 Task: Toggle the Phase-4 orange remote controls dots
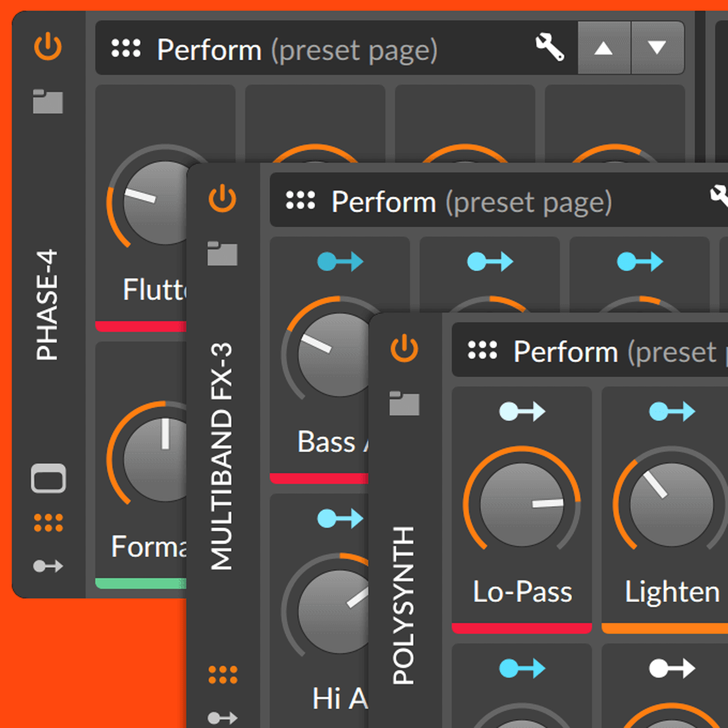click(x=49, y=523)
